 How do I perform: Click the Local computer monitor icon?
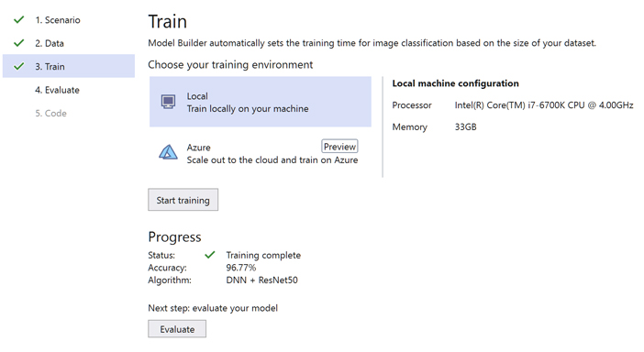[168, 102]
